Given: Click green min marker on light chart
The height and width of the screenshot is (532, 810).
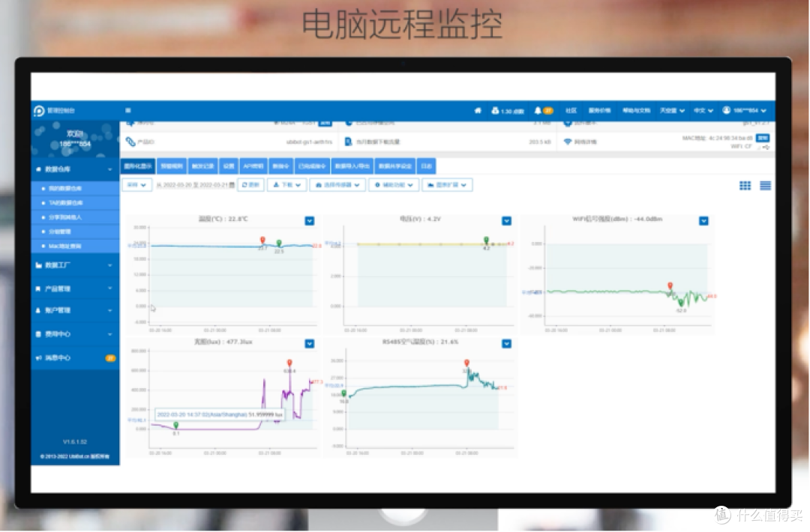Looking at the screenshot, I should coord(176,426).
